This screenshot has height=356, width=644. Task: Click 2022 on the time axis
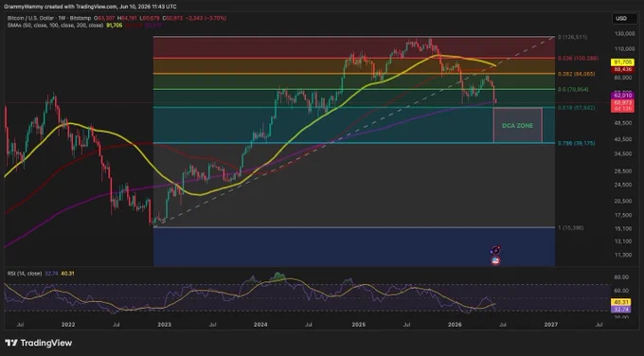68,325
